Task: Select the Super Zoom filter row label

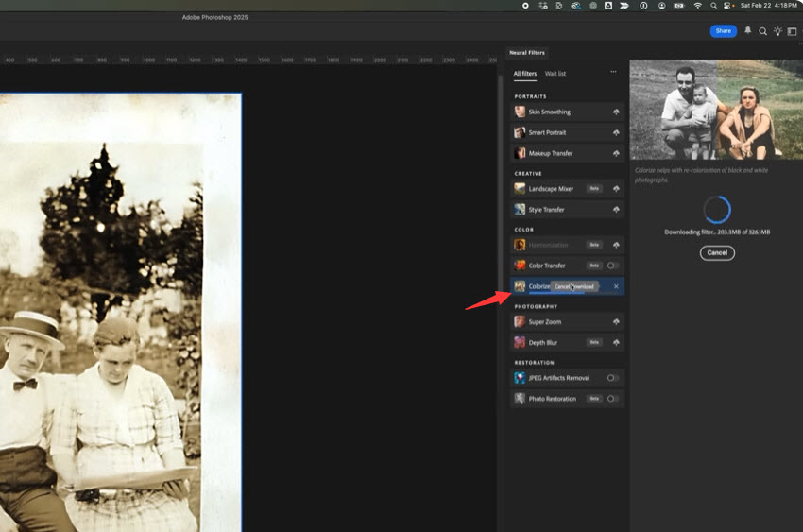Action: (x=545, y=321)
